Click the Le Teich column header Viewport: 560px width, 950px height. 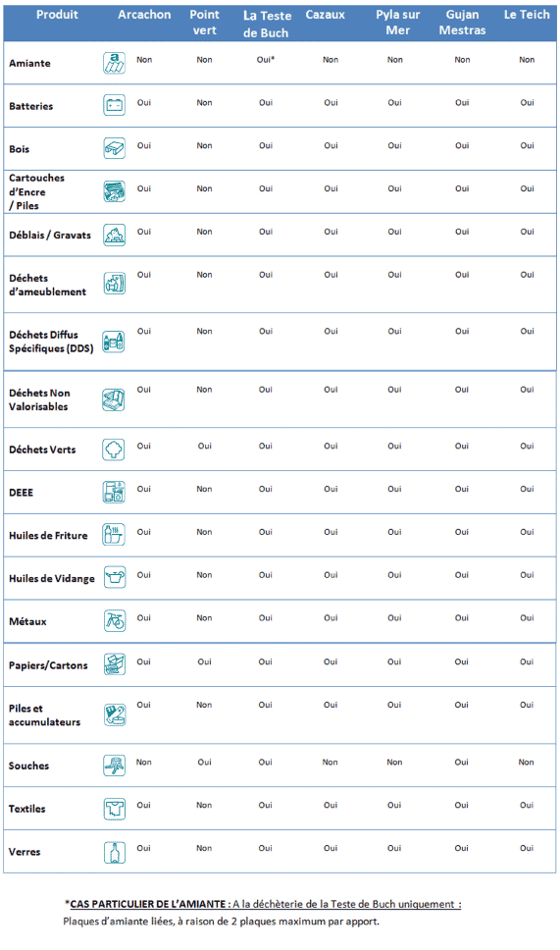[527, 15]
